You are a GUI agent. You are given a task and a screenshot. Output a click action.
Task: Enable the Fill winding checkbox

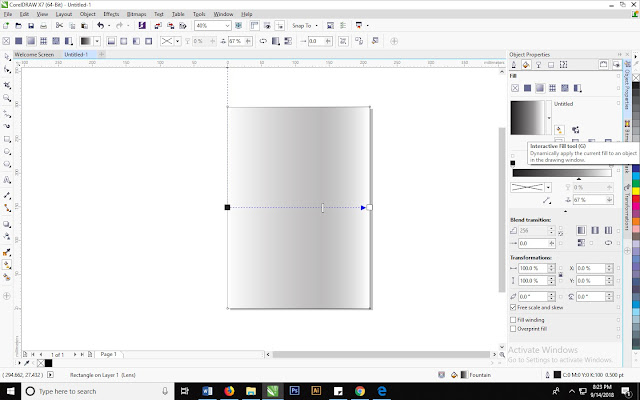(x=514, y=319)
